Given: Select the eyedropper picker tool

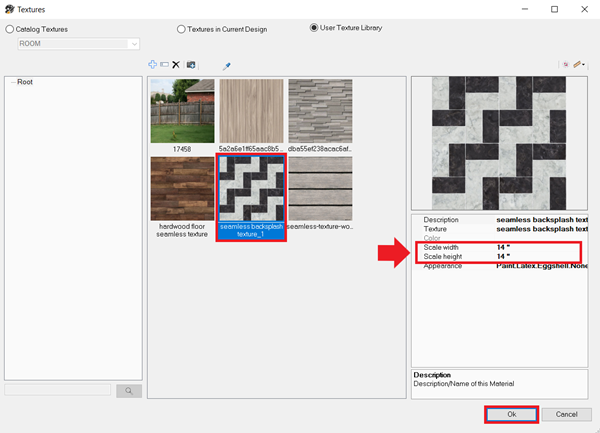Looking at the screenshot, I should pos(227,66).
